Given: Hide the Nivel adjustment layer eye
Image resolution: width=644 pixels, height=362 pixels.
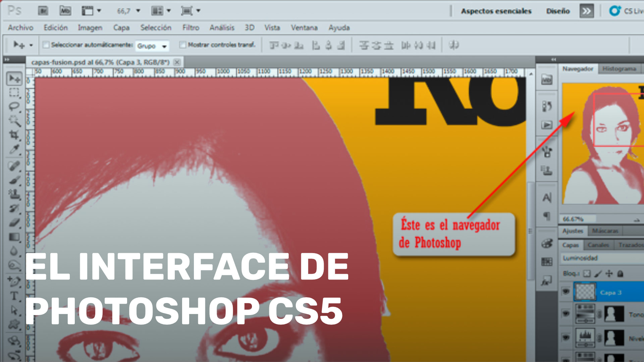Looking at the screenshot, I should coord(566,337).
